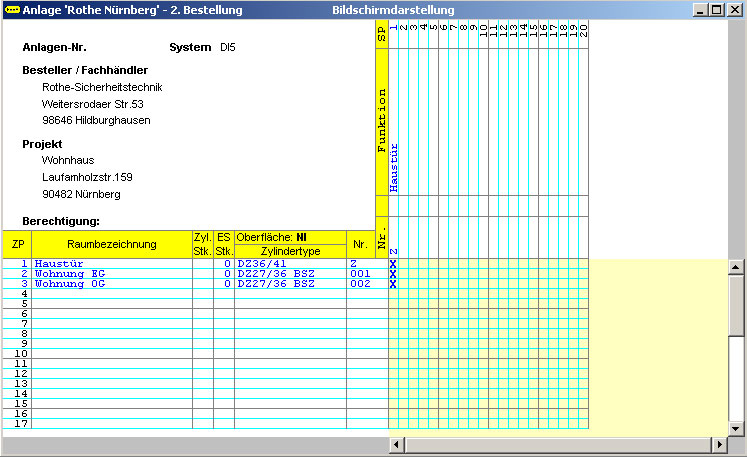The height and width of the screenshot is (457, 747).
Task: Click the vertical scrollbar up arrow
Action: click(x=736, y=267)
